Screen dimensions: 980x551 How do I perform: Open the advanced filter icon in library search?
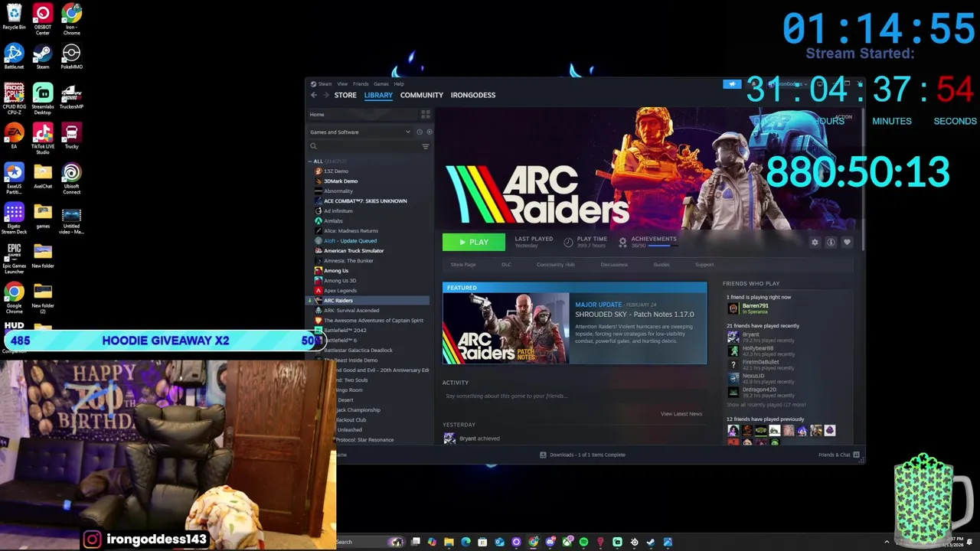tap(426, 146)
